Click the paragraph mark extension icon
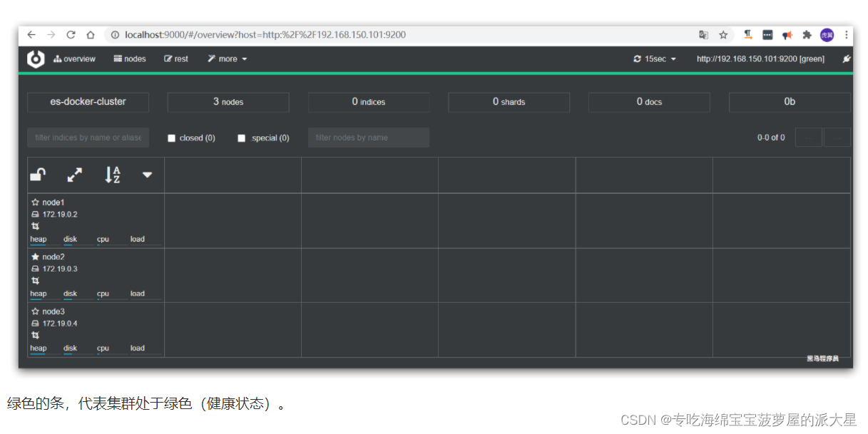The width and height of the screenshot is (868, 434). [x=747, y=34]
